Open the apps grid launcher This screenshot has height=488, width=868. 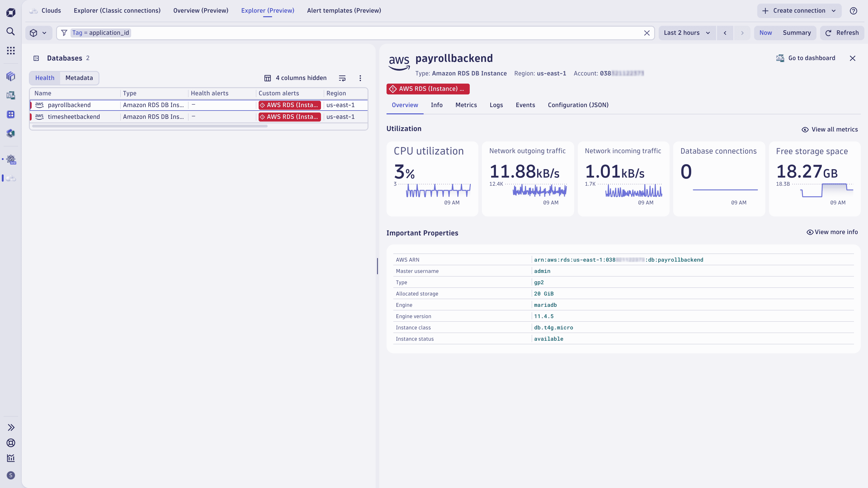(x=11, y=51)
